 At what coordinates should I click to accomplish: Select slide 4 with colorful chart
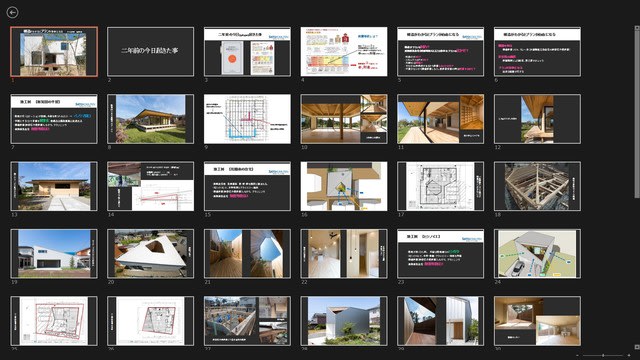coord(344,51)
